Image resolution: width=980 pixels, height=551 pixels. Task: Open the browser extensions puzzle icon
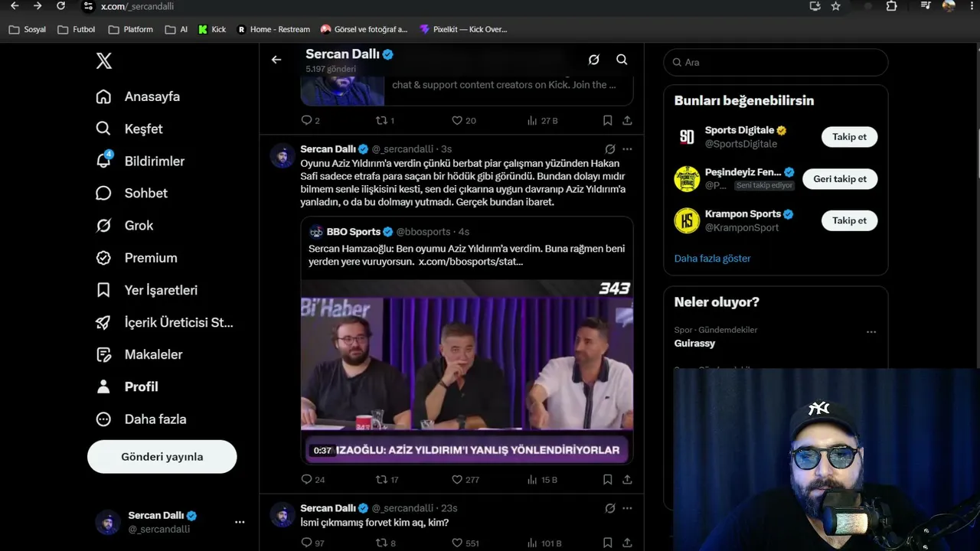[891, 6]
